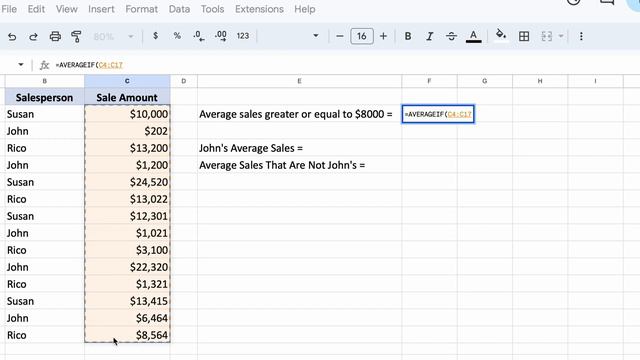The height and width of the screenshot is (360, 640).
Task: Select column B header
Action: (x=44, y=81)
